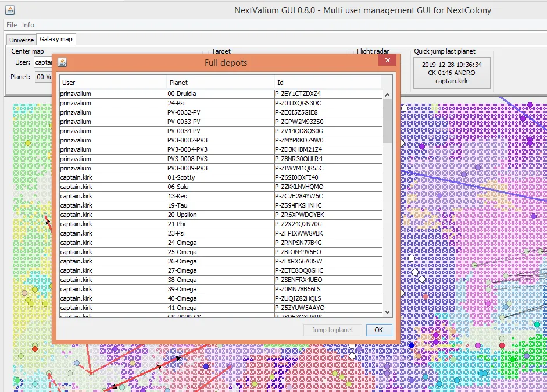Click the Center map User dropdown field
547x392 pixels.
pyautogui.click(x=43, y=62)
